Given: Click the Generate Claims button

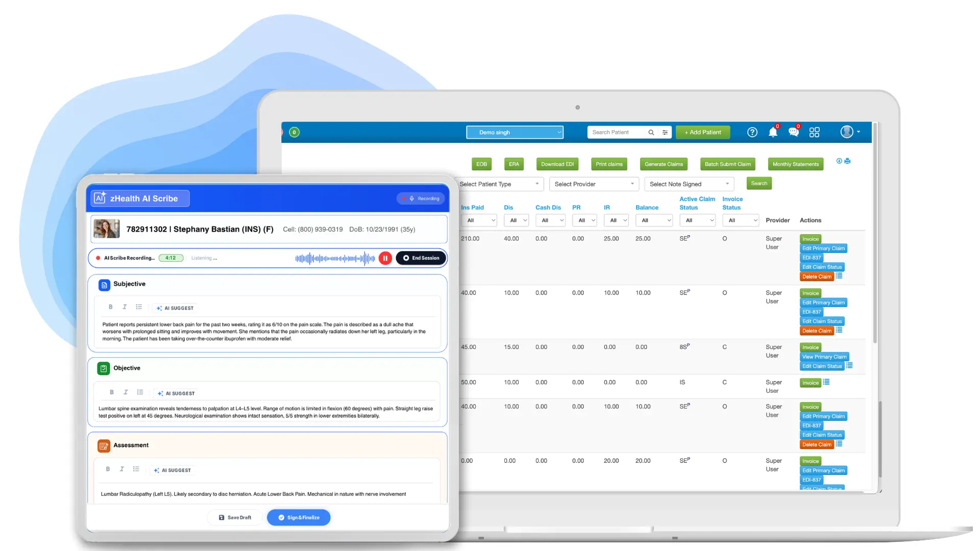Looking at the screenshot, I should tap(664, 164).
